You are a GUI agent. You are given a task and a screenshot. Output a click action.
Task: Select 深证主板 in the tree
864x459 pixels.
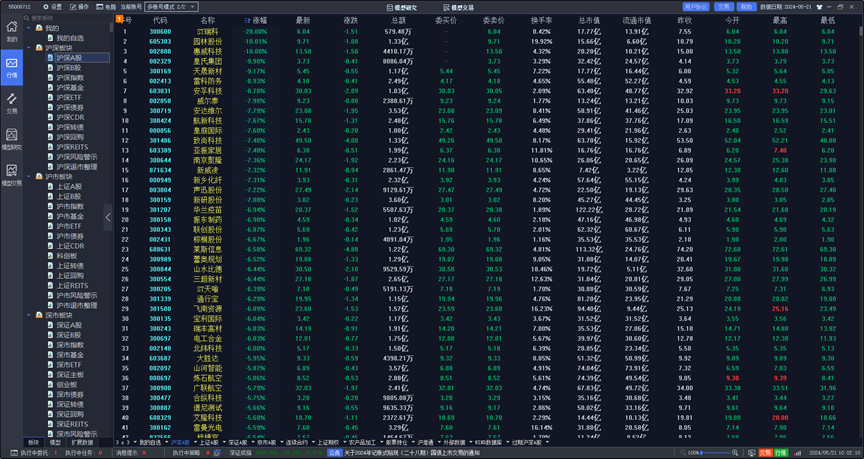69,375
